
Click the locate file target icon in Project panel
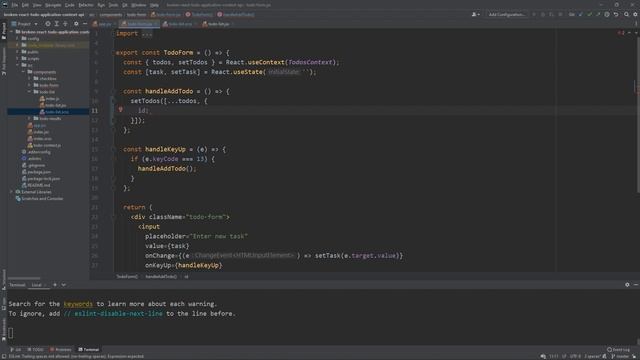pos(48,24)
